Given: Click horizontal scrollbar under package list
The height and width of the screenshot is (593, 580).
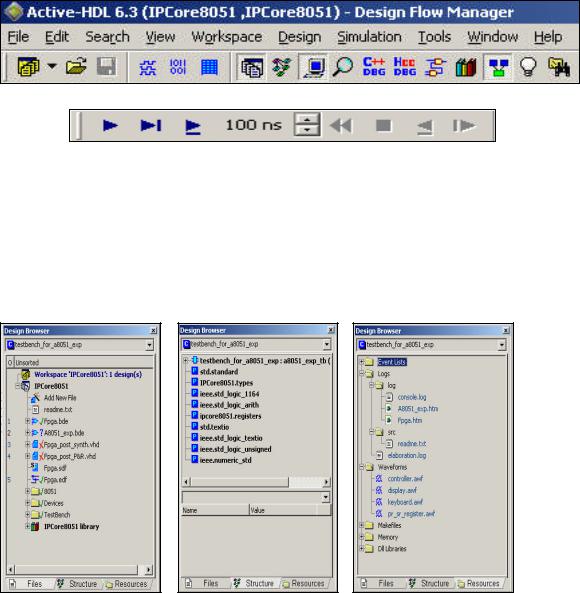Looking at the screenshot, I should [x=256, y=482].
